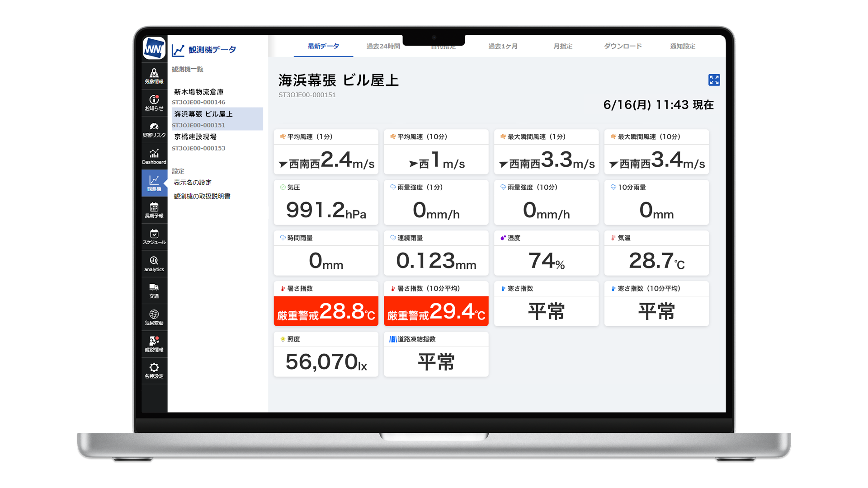
Task: Open the analytics sidebar icon
Action: pos(154,263)
